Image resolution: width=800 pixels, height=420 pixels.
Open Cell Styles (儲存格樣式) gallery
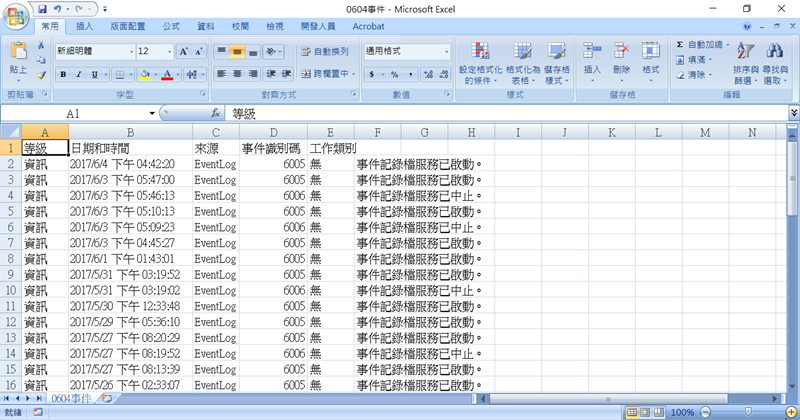[x=556, y=63]
